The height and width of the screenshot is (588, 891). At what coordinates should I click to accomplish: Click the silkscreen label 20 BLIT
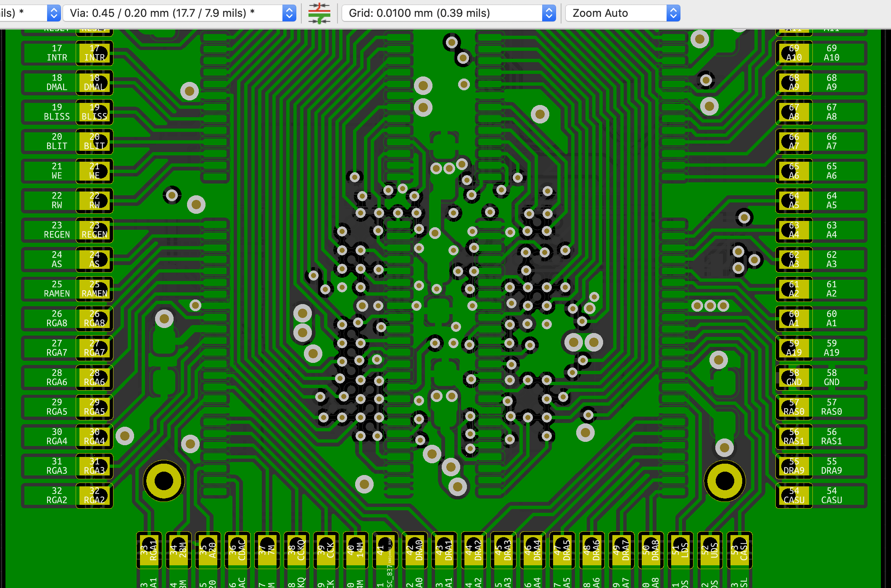57,142
